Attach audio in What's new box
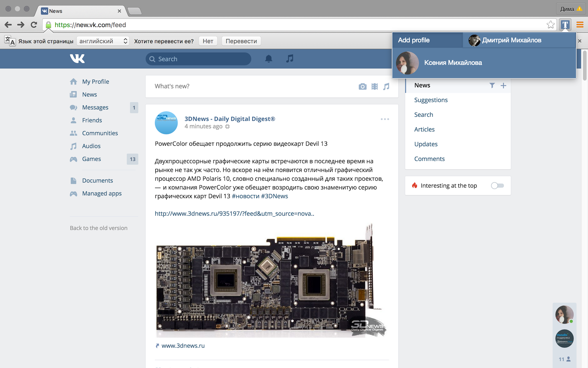This screenshot has height=368, width=588. coord(386,86)
